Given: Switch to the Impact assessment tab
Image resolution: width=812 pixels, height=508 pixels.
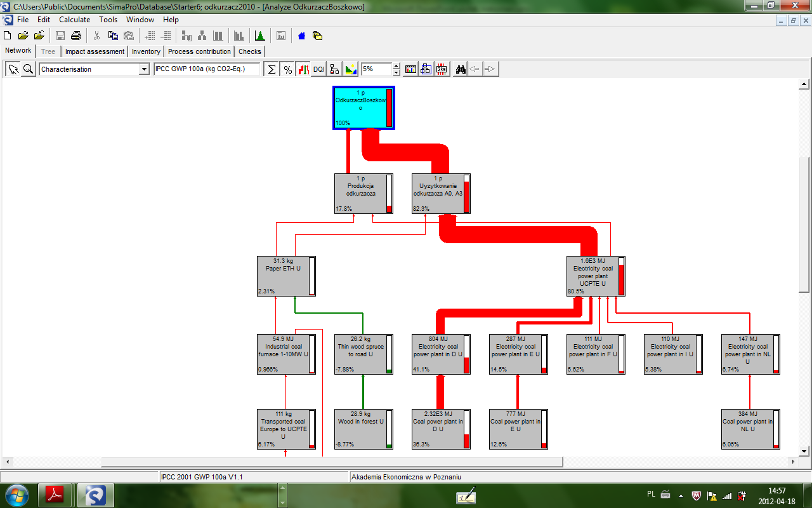Looking at the screenshot, I should (x=95, y=51).
